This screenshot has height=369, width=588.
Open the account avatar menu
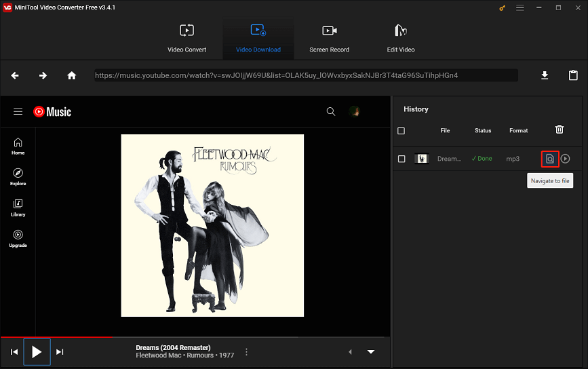[355, 111]
